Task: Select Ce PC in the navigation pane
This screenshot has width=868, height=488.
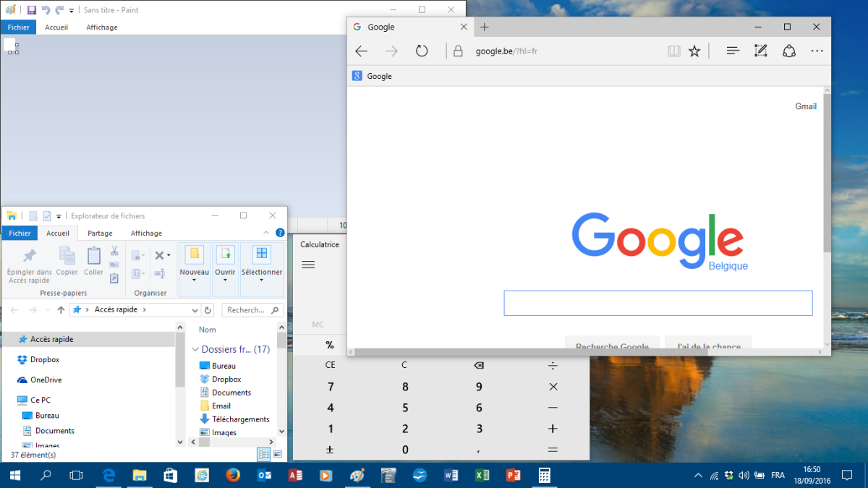Action: pyautogui.click(x=41, y=400)
